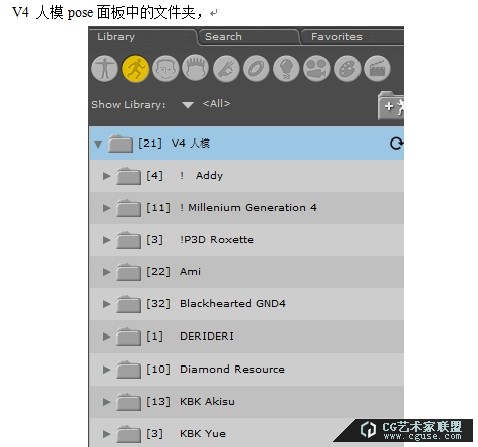Image resolution: width=478 pixels, height=447 pixels.
Task: Expand the KBK Akisu folder
Action: tap(106, 402)
